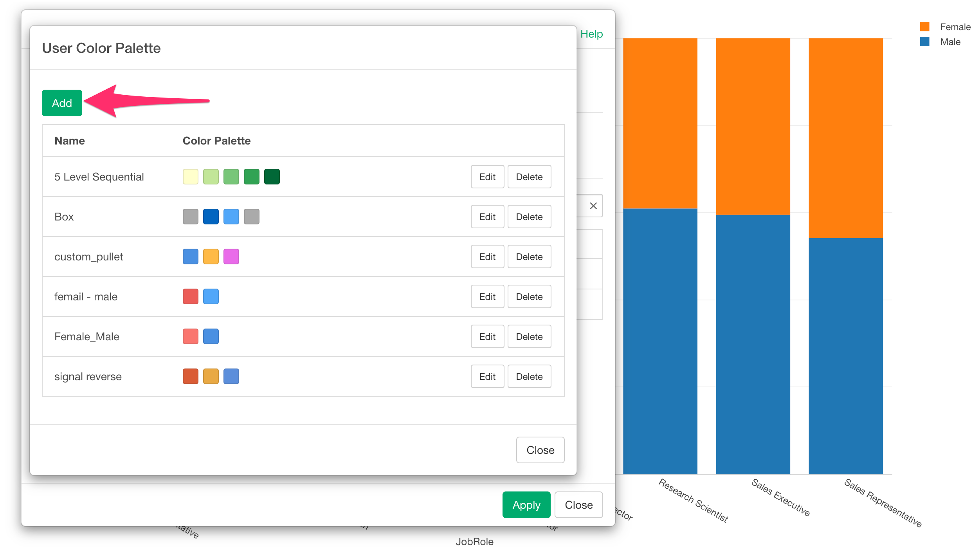Edit the 5 Level Sequential palette

pos(487,177)
